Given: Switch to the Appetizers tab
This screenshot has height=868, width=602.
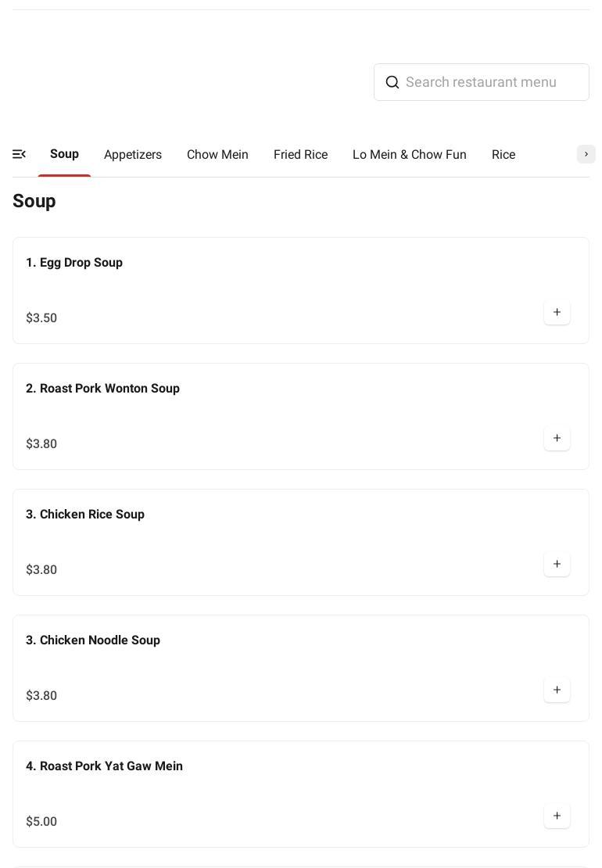Looking at the screenshot, I should pyautogui.click(x=133, y=155).
